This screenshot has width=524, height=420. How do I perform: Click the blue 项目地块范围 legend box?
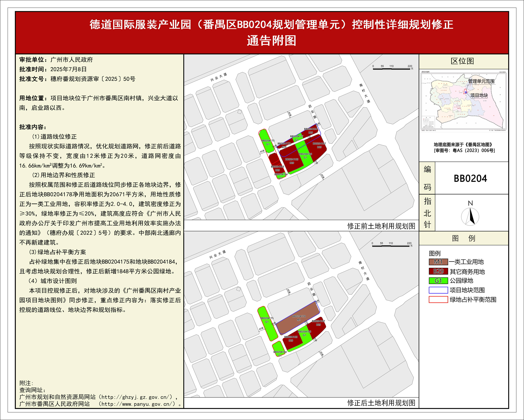[x=438, y=290]
